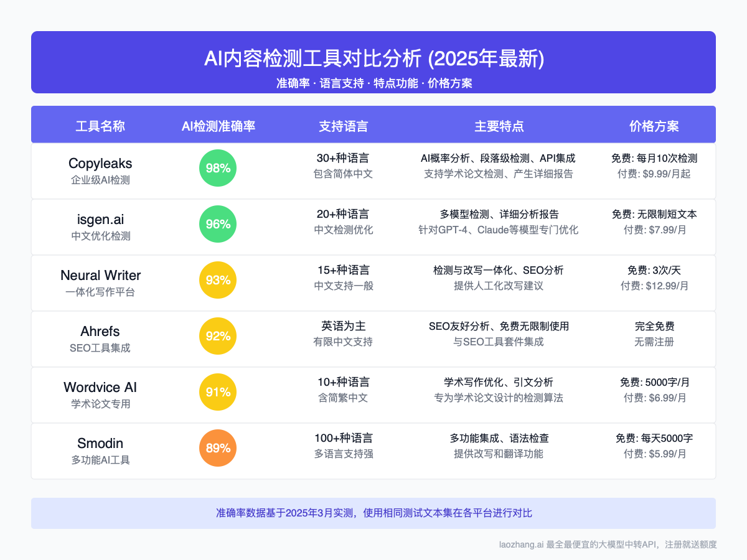Image resolution: width=747 pixels, height=560 pixels.
Task: Click the 英语为主 cell
Action: click(343, 326)
